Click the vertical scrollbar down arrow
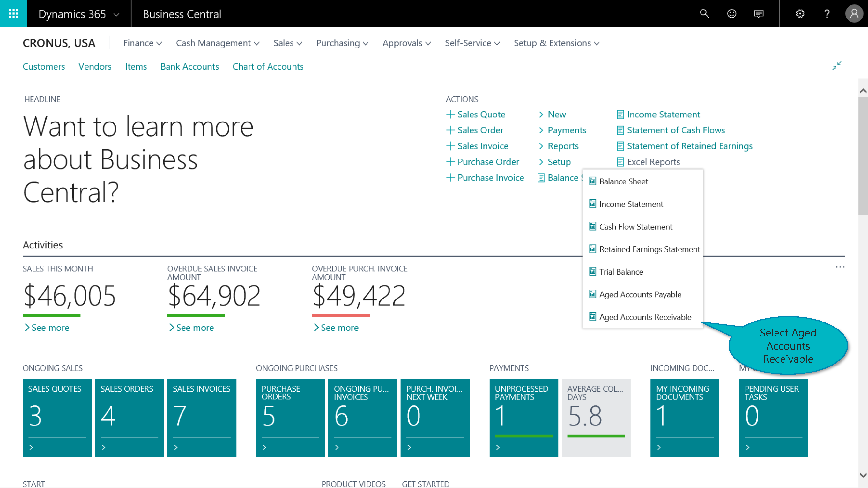The width and height of the screenshot is (868, 488). point(863,475)
